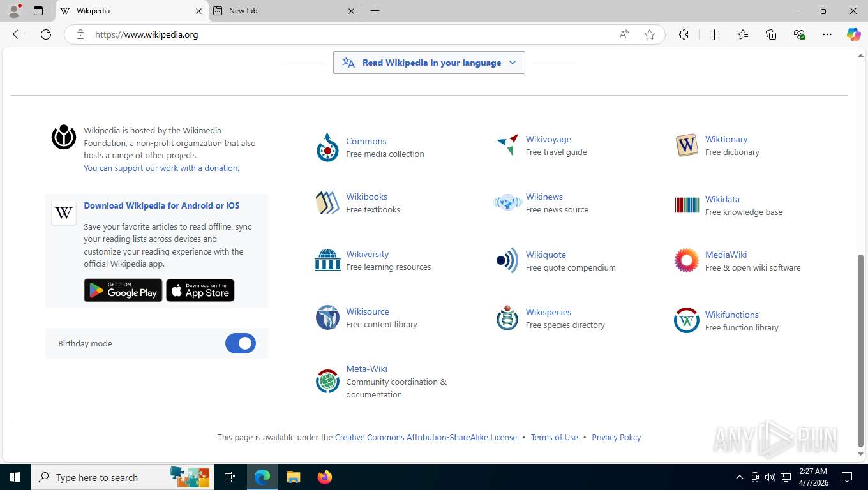Click the address bar URL field

pos(351,34)
